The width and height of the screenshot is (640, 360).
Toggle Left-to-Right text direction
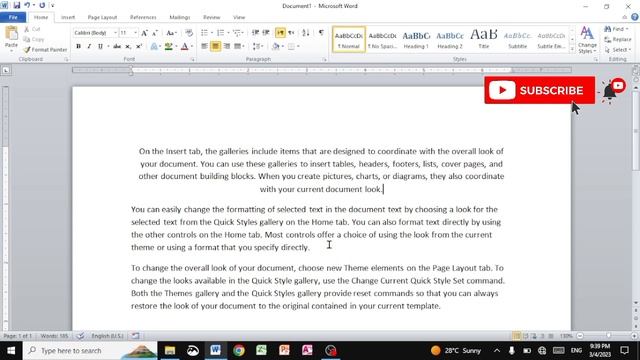pos(280,33)
